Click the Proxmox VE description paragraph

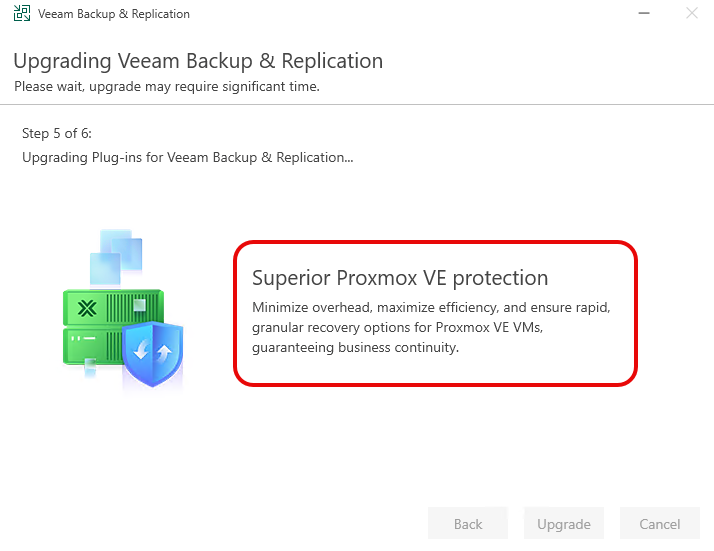click(430, 327)
